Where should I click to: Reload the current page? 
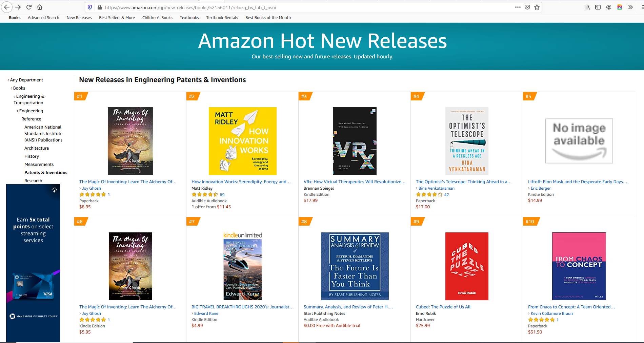point(29,7)
